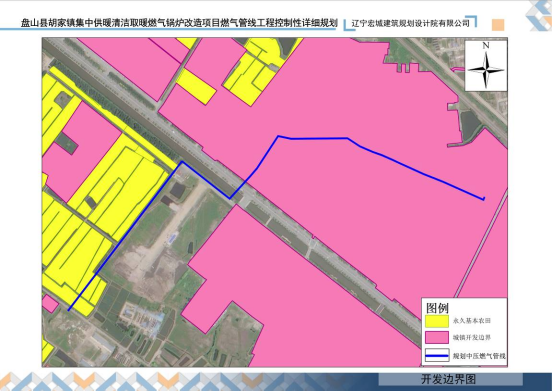Click the pipeline bend where it crosses the road
553x391 pixels.
click(230, 198)
